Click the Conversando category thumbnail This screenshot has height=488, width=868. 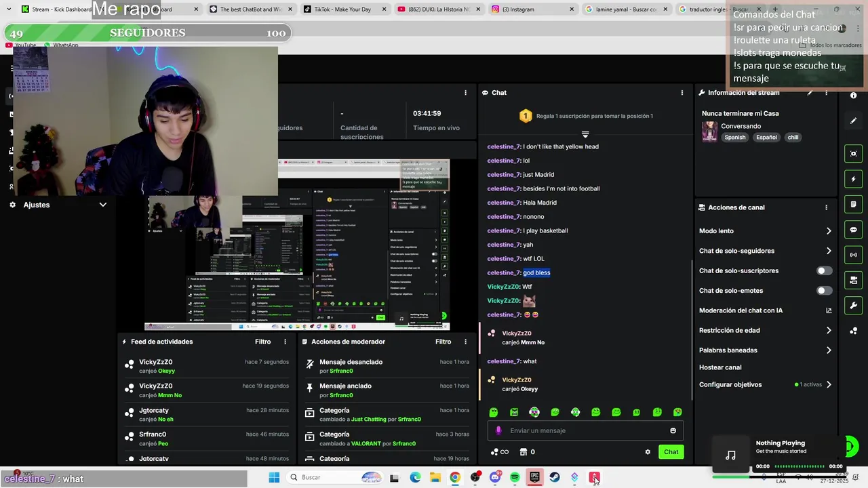[x=709, y=131]
